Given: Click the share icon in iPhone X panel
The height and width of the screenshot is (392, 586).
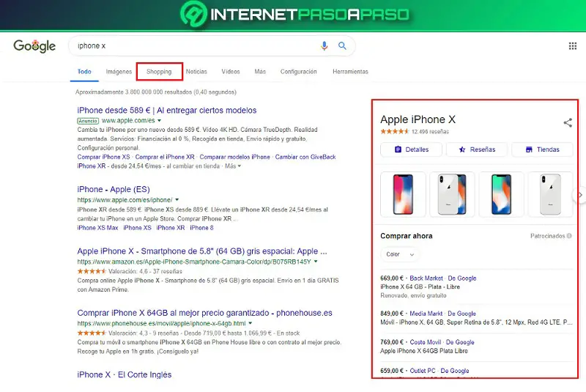Looking at the screenshot, I should [568, 122].
